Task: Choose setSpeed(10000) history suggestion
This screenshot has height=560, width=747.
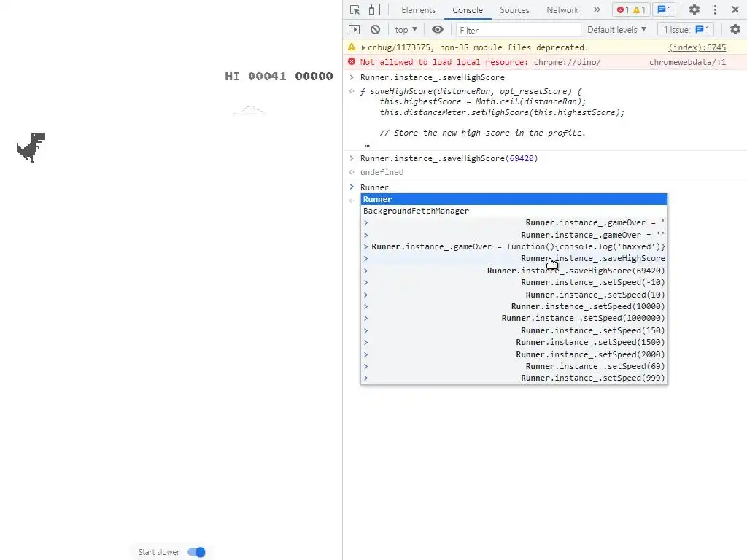Action: 514,307
